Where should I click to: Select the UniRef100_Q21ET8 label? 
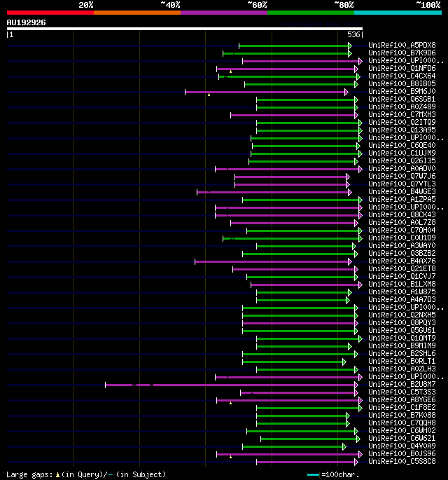tap(402, 269)
